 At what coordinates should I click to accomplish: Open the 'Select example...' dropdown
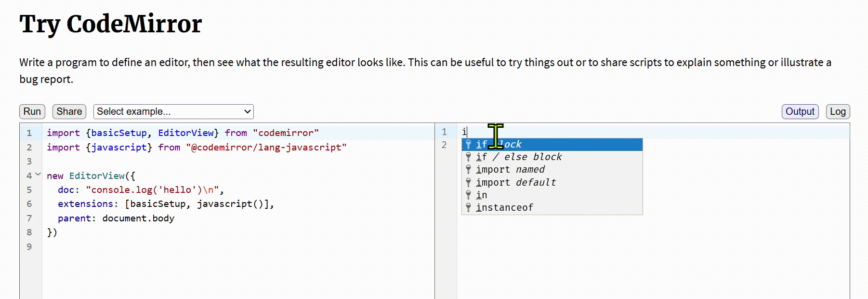[173, 111]
